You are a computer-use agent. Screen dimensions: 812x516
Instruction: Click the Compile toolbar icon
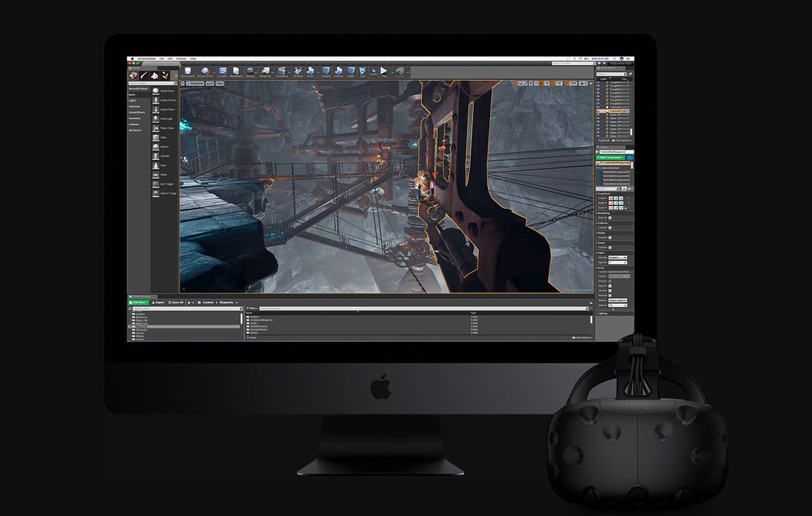pyautogui.click(x=326, y=72)
